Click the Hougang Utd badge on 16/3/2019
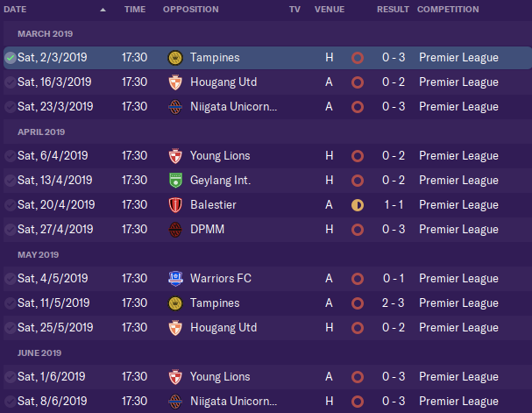The image size is (532, 413). 175,82
